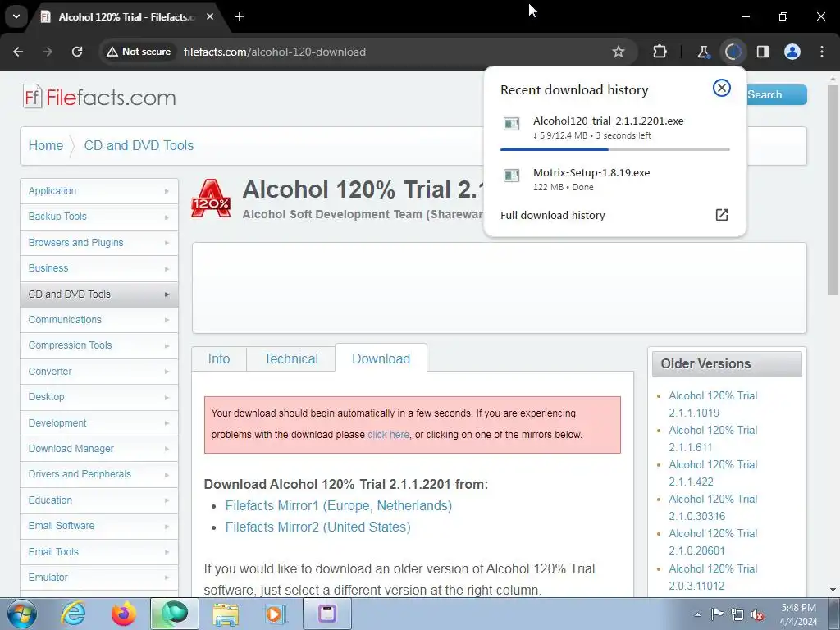
Task: Open the Chrome profile avatar
Action: coord(792,52)
